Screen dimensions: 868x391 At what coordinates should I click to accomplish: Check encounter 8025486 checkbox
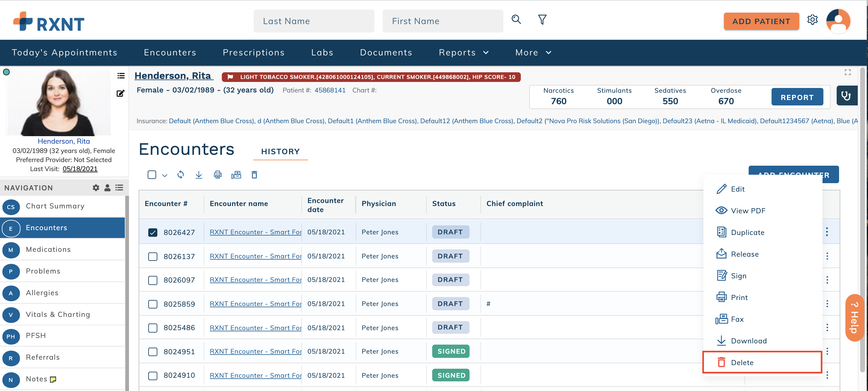153,328
